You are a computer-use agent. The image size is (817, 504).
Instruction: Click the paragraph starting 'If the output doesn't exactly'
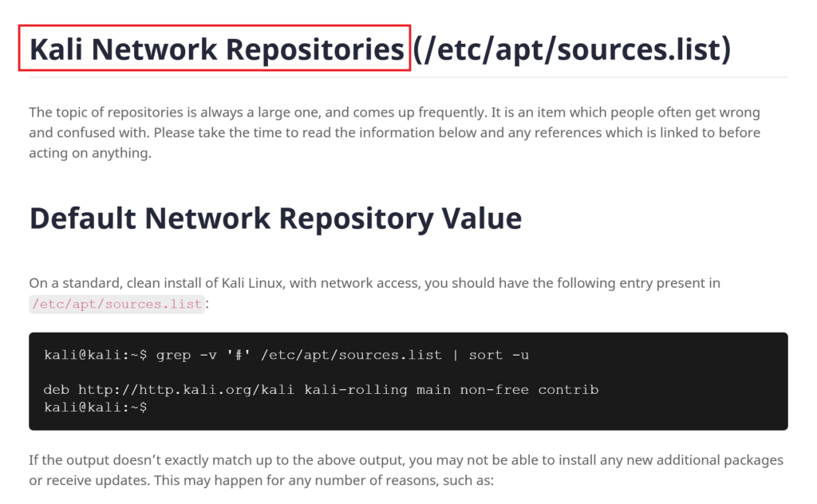pyautogui.click(x=406, y=471)
